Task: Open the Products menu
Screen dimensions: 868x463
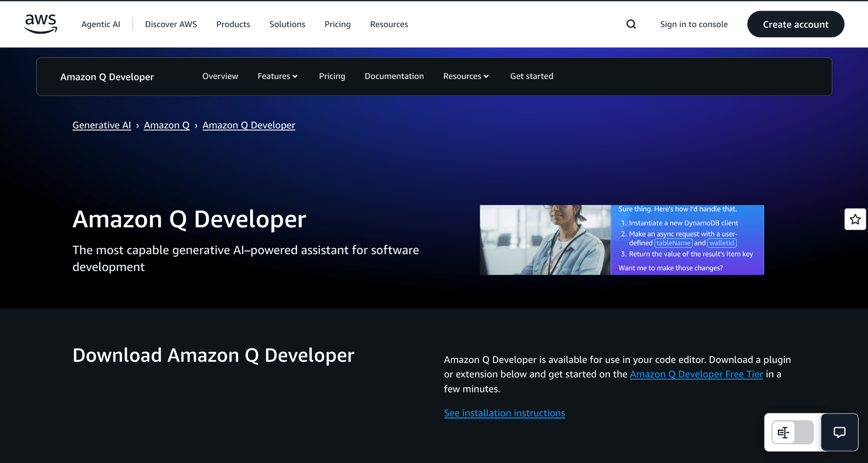Action: pos(233,24)
